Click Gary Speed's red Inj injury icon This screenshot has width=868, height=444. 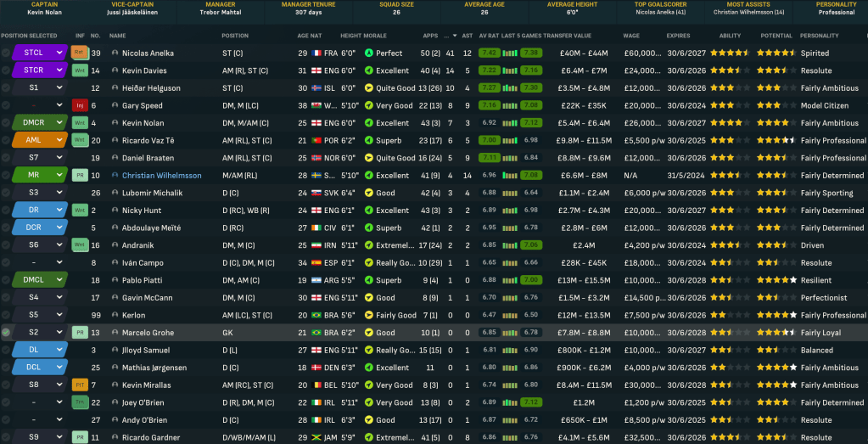[x=80, y=105]
